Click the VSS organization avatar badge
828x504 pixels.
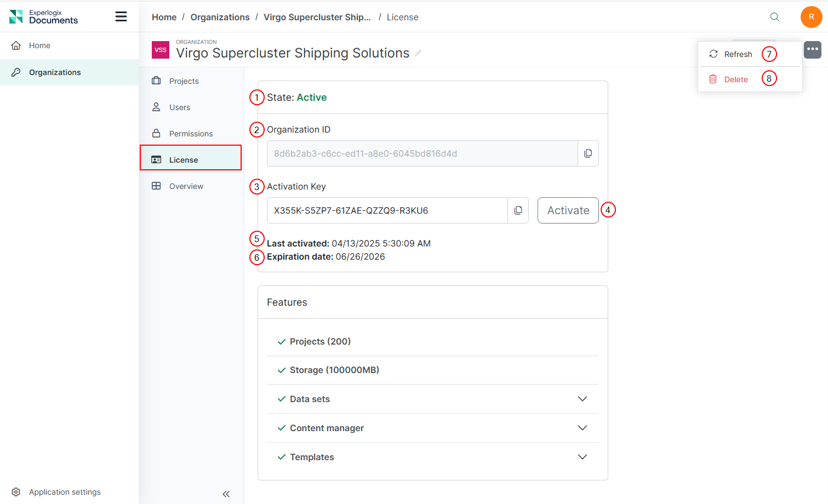point(160,50)
